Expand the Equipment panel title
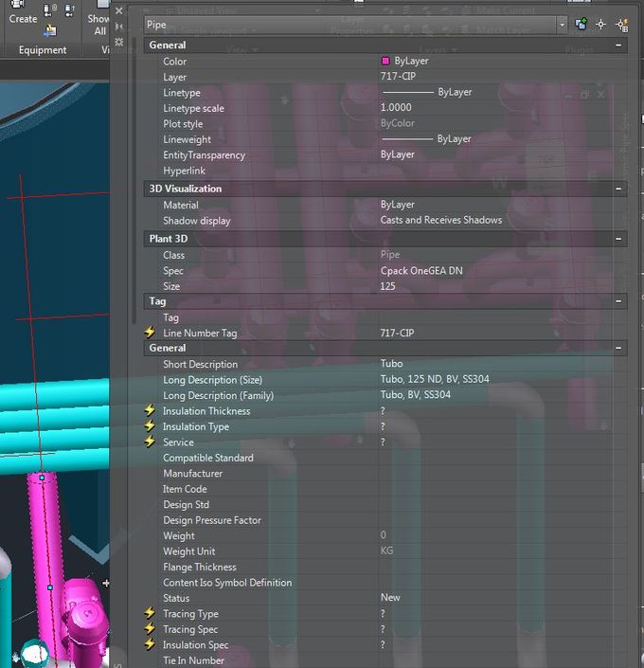Viewport: 644px width, 668px height. 43,50
